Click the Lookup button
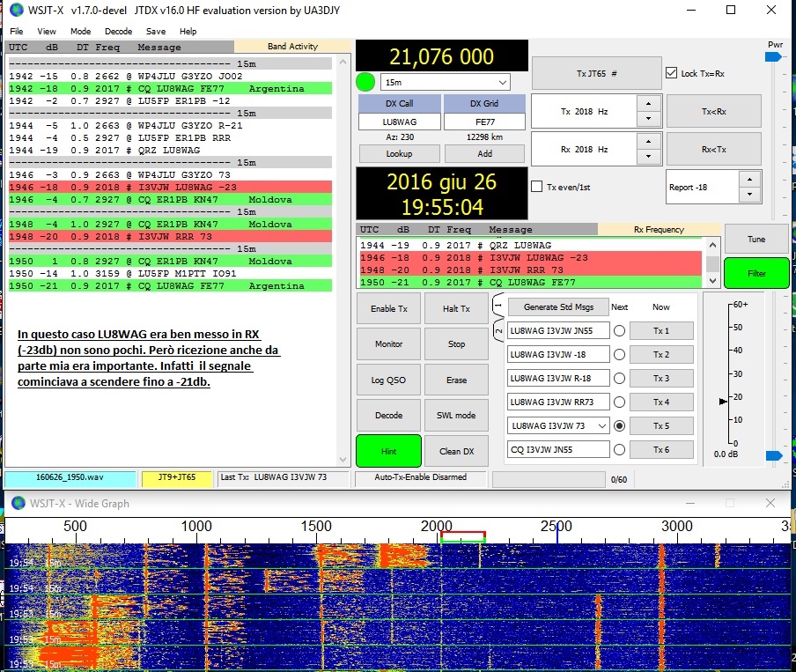796x672 pixels. 399,153
